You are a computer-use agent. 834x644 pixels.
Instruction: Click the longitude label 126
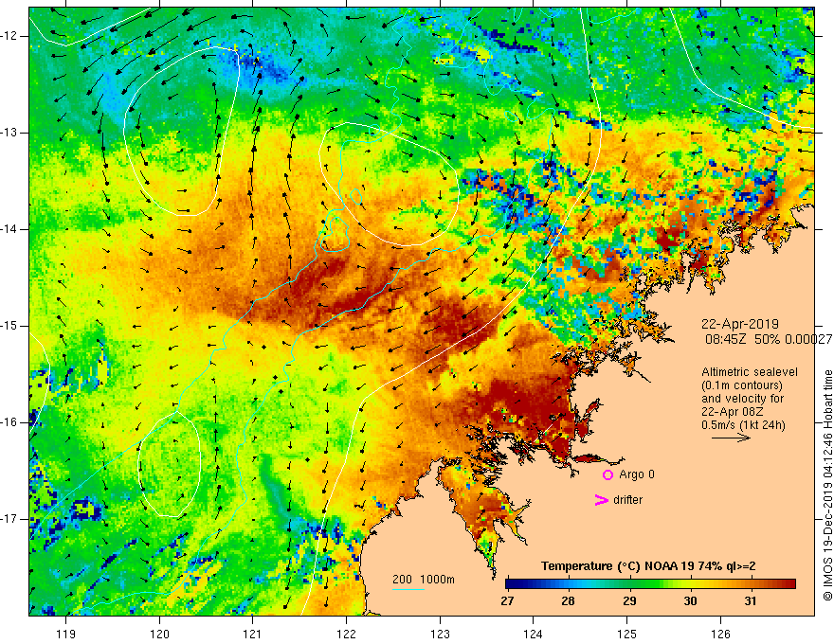720,634
